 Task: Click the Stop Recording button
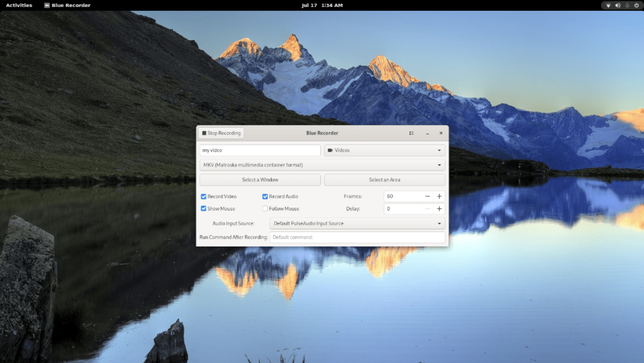tap(221, 133)
